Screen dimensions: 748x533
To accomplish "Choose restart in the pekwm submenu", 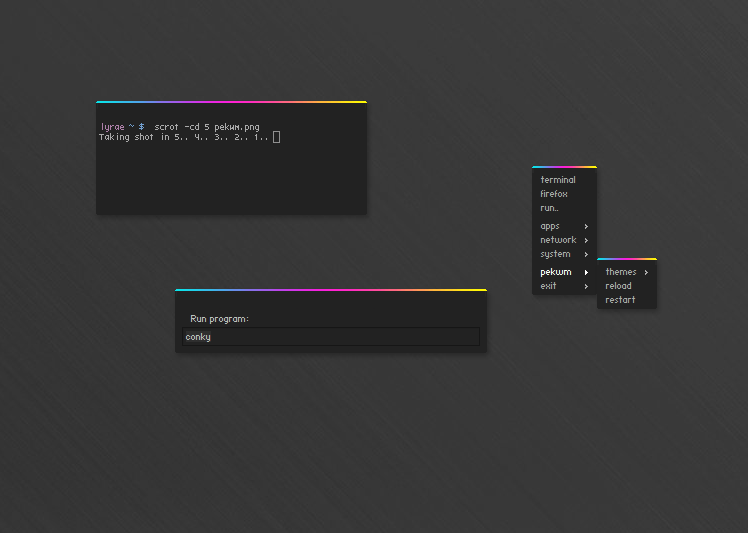I will [x=627, y=300].
